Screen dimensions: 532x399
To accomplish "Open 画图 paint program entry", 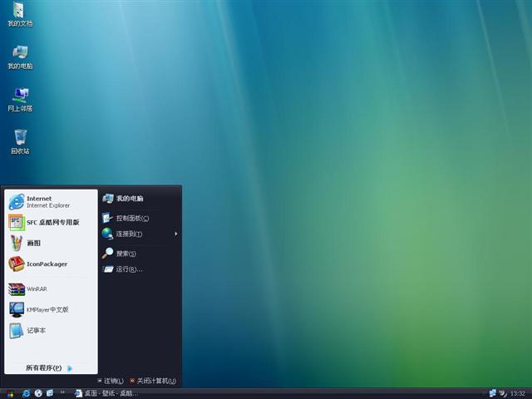I will tap(51, 243).
